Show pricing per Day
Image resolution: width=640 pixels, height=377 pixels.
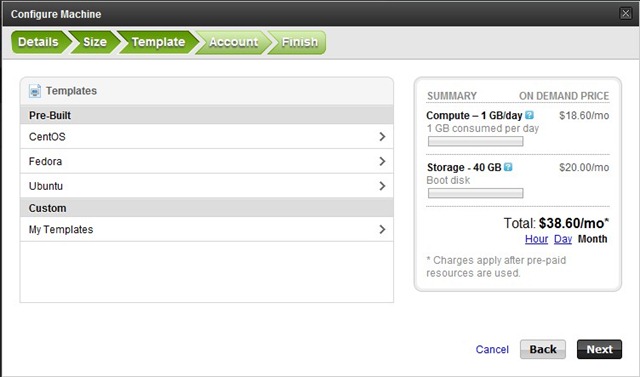(563, 239)
